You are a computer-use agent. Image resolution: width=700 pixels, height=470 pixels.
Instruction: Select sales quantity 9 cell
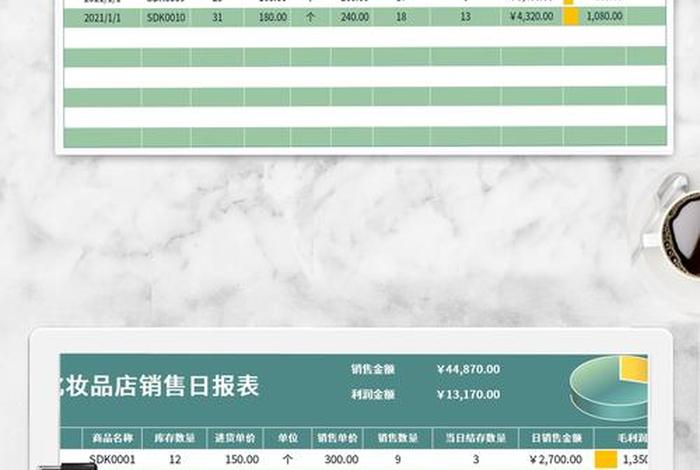398,459
